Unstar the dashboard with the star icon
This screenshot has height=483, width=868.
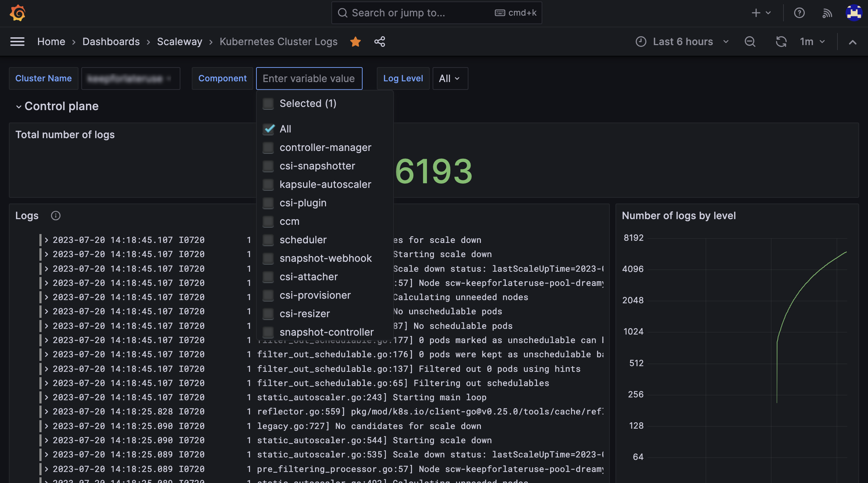tap(355, 42)
